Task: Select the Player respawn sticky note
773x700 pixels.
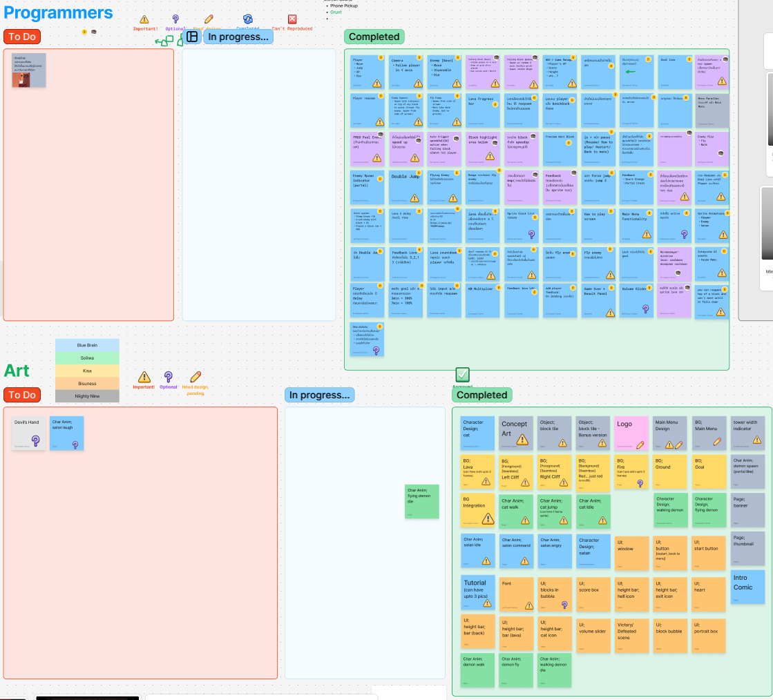Action: tap(368, 111)
